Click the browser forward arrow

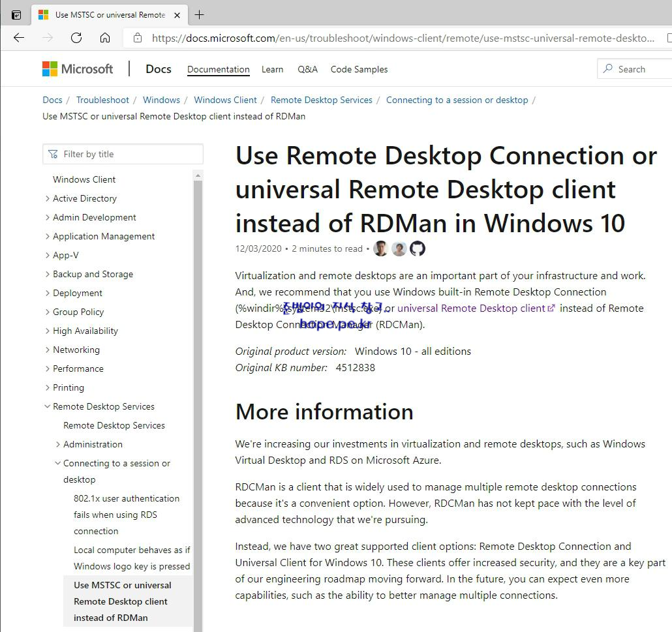(48, 38)
